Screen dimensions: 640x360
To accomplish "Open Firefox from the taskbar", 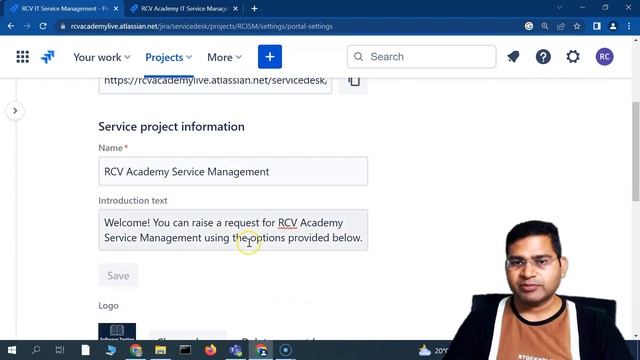I will (211, 350).
